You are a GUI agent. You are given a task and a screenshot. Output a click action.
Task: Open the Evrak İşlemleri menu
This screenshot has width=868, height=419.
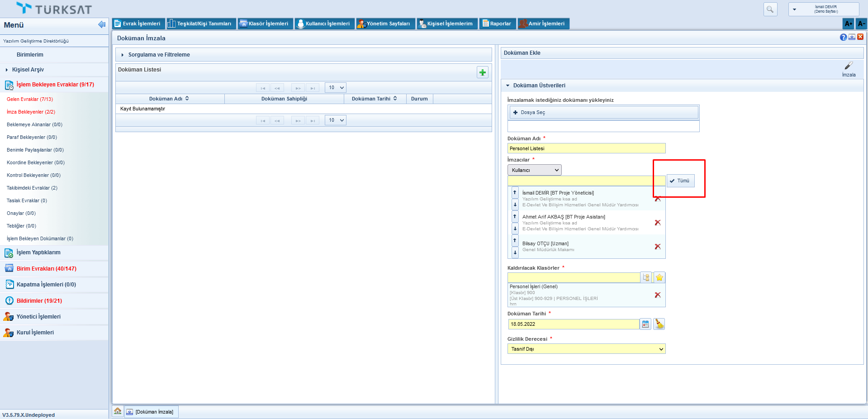tap(138, 24)
